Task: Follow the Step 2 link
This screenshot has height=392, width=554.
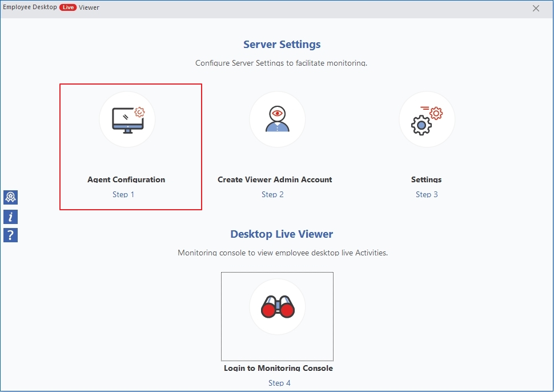Action: coord(272,194)
